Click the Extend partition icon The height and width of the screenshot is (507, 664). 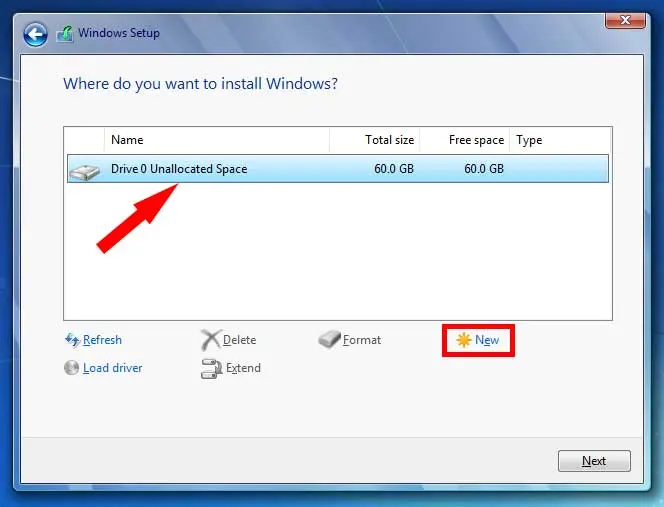210,368
